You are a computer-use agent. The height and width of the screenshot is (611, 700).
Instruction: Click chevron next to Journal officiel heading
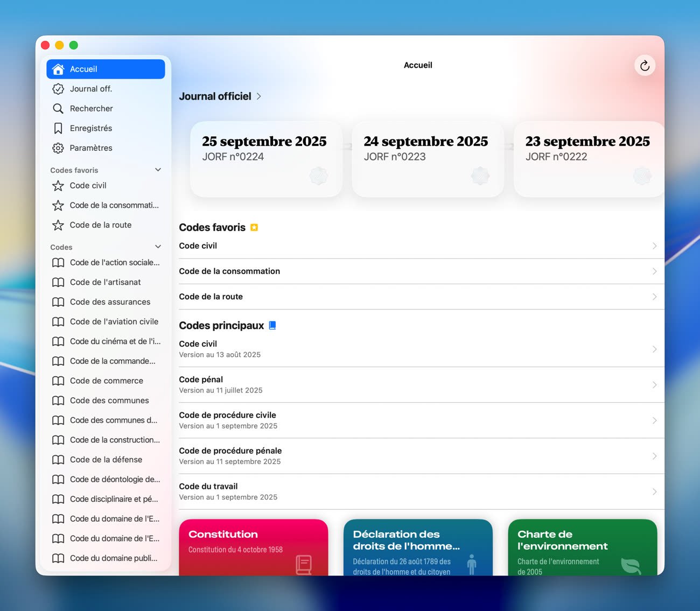(259, 96)
